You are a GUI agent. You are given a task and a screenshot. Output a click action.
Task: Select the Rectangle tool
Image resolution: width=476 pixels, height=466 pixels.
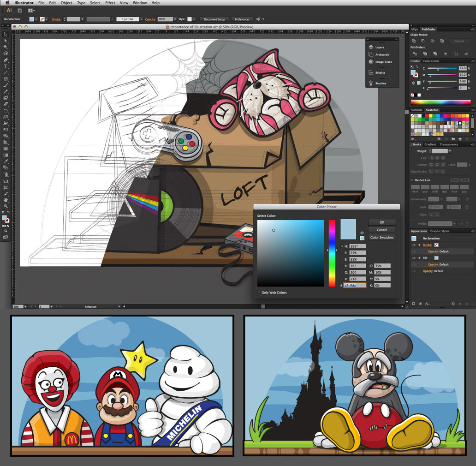click(x=6, y=79)
